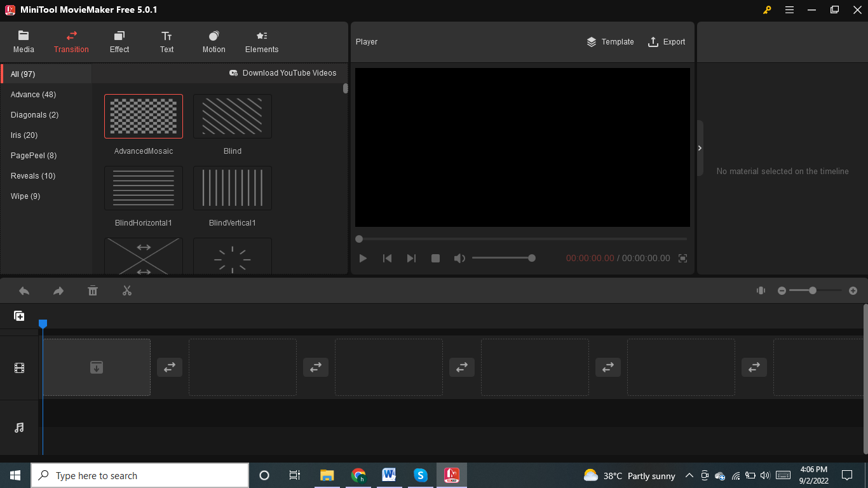Select the scissors split tool
The height and width of the screenshot is (488, 868).
pos(127,291)
